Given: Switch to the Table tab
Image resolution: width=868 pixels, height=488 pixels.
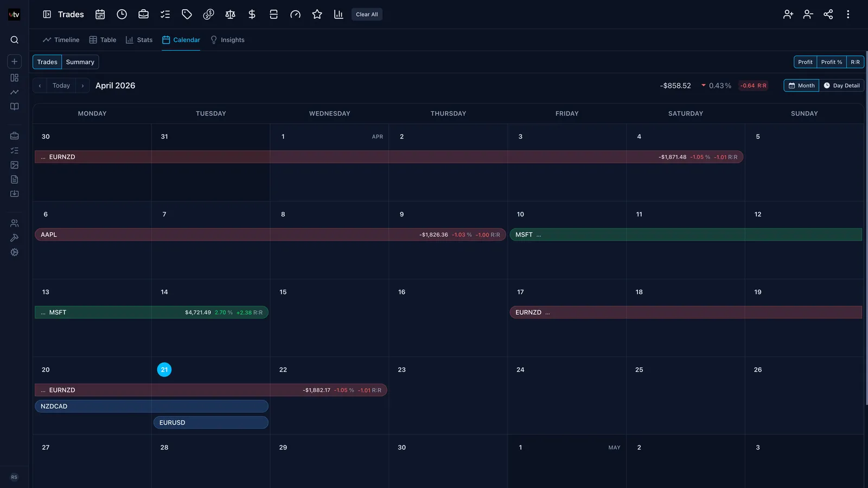Looking at the screenshot, I should [x=103, y=40].
